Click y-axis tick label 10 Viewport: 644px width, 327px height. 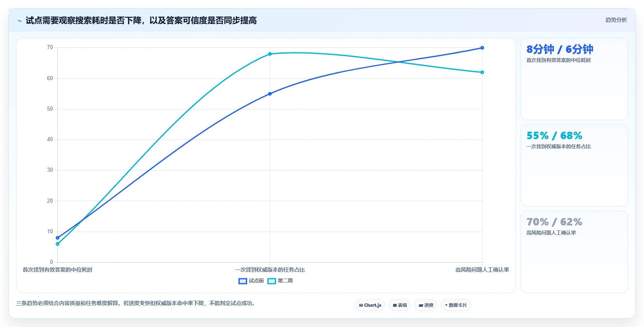(50, 232)
